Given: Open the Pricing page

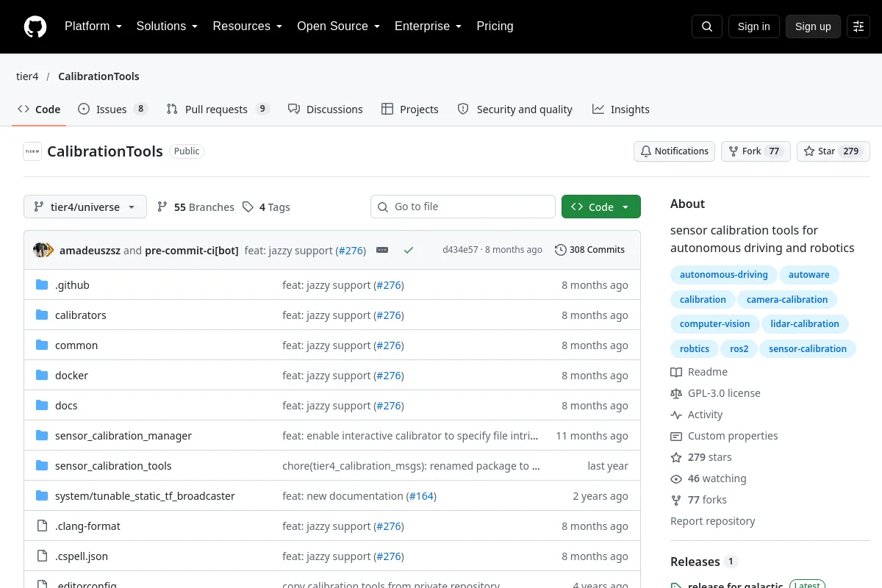Looking at the screenshot, I should tap(495, 26).
